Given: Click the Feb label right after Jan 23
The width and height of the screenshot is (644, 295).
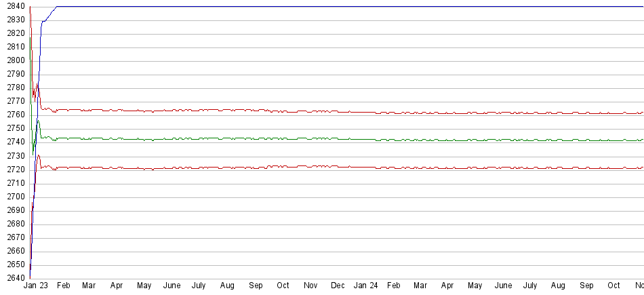Looking at the screenshot, I should [63, 286].
